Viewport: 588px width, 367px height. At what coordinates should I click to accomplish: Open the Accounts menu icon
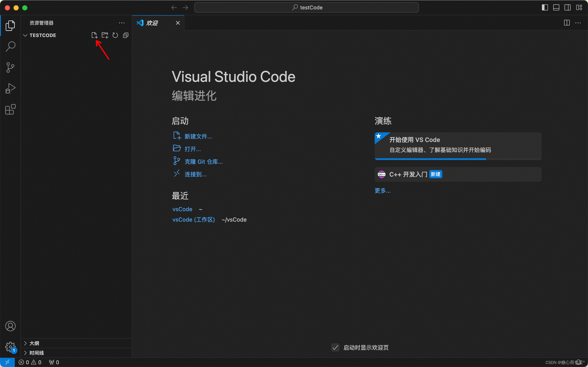coord(10,326)
